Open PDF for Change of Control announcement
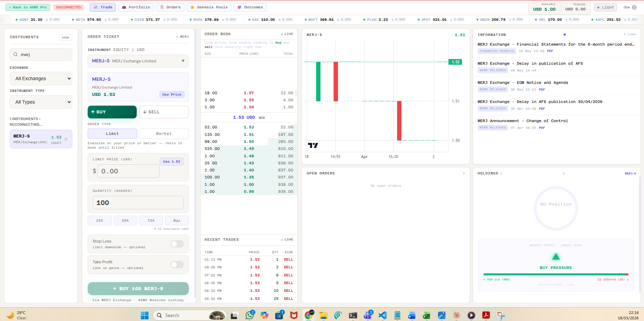This screenshot has height=321, width=644. click(x=542, y=128)
